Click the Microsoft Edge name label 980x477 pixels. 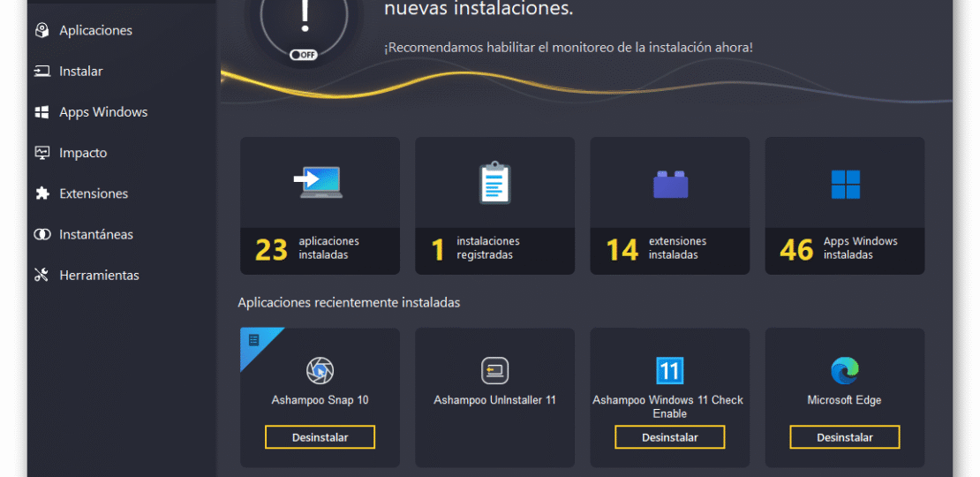click(x=844, y=400)
